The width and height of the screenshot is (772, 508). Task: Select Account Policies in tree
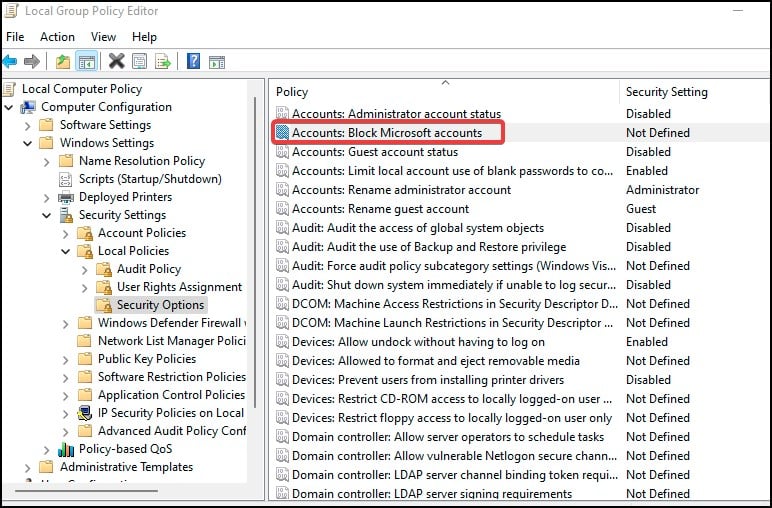[x=141, y=233]
